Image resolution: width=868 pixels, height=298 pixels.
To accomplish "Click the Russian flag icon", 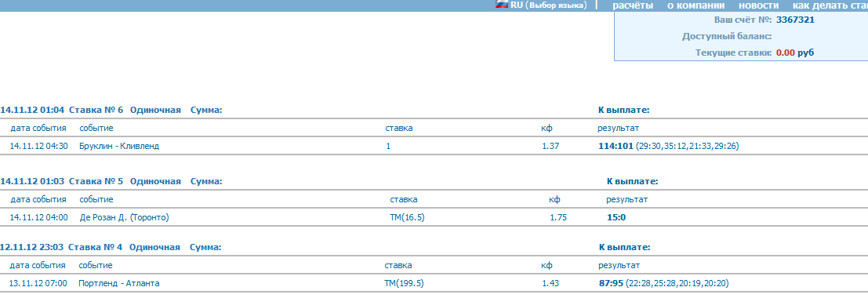I will [x=502, y=5].
